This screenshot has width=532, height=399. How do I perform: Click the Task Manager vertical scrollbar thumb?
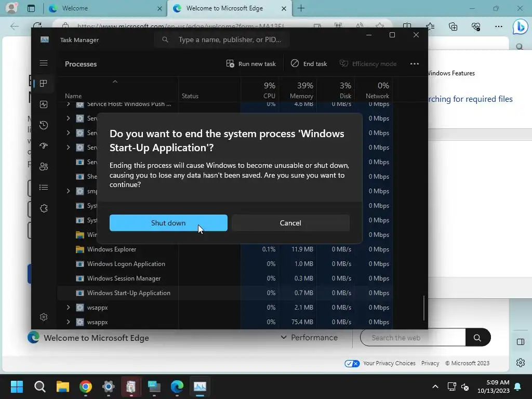[x=424, y=308]
